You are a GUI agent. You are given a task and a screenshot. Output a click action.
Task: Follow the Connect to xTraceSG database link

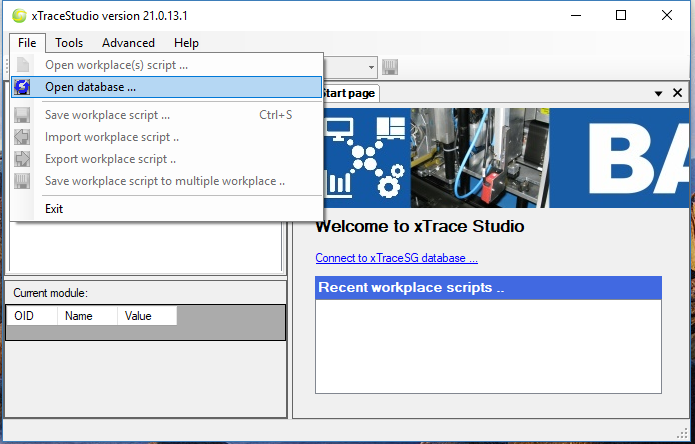[x=396, y=258]
